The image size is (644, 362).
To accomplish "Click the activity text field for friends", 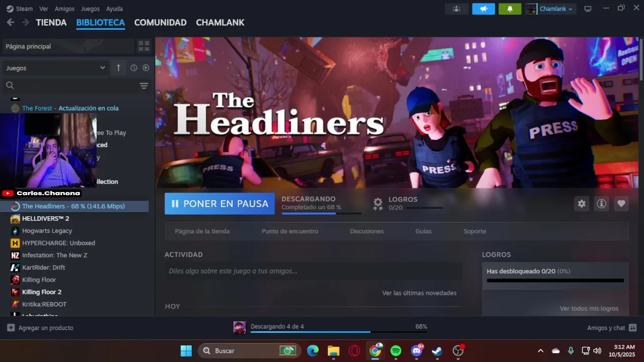I will [313, 271].
